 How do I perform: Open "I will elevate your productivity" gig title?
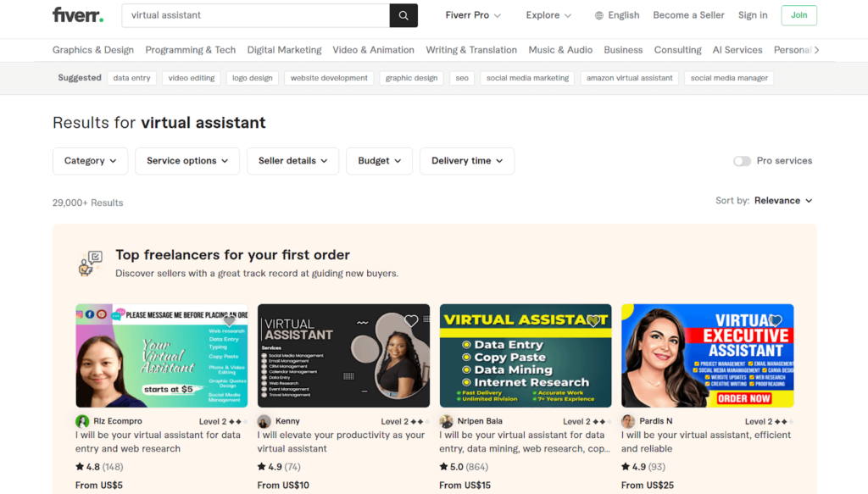[341, 442]
